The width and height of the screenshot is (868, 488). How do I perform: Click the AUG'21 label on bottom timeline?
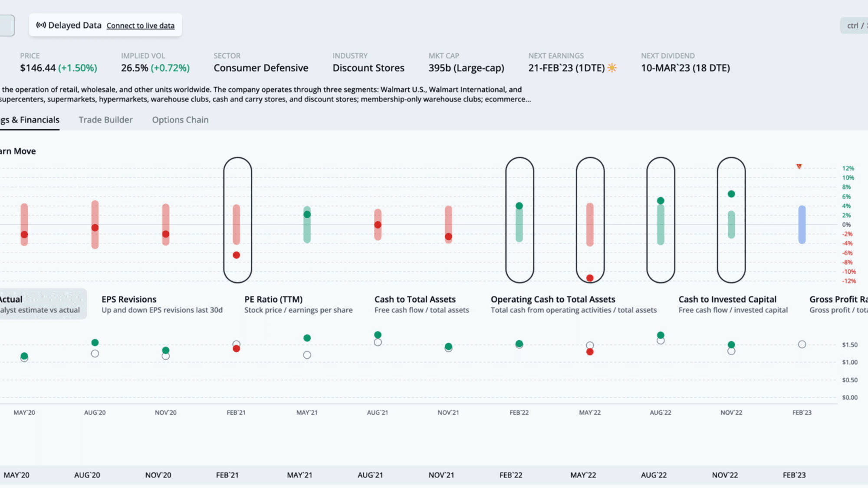(x=370, y=475)
